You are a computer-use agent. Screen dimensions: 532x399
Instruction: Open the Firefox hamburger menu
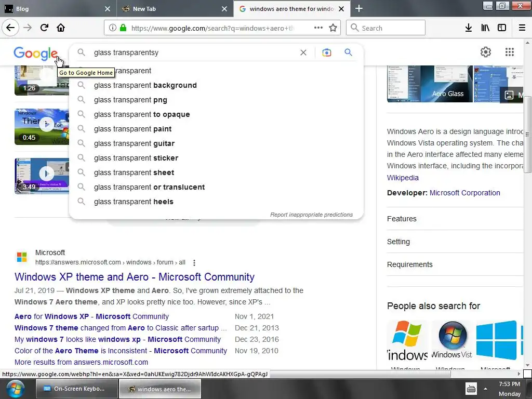pos(522,28)
